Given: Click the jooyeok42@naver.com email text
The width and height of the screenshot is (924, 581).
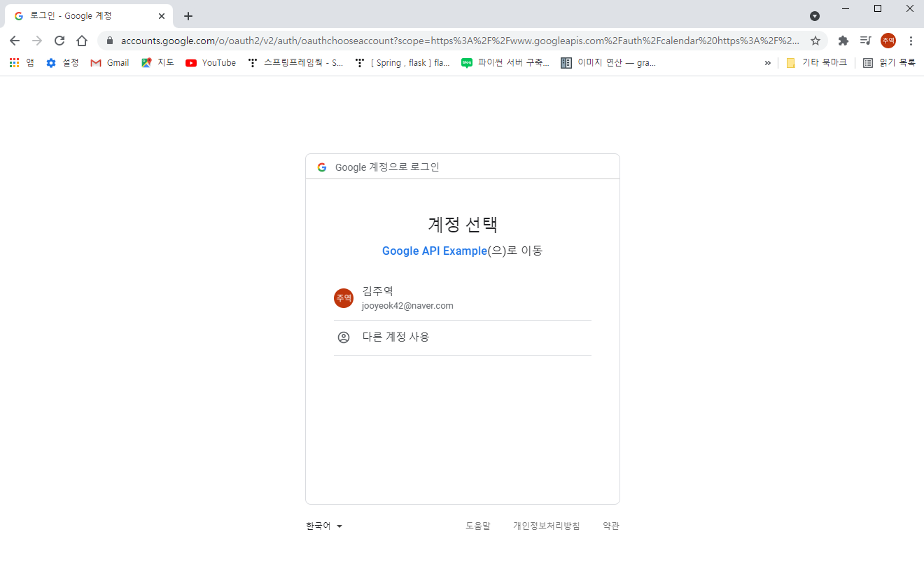Looking at the screenshot, I should [407, 306].
